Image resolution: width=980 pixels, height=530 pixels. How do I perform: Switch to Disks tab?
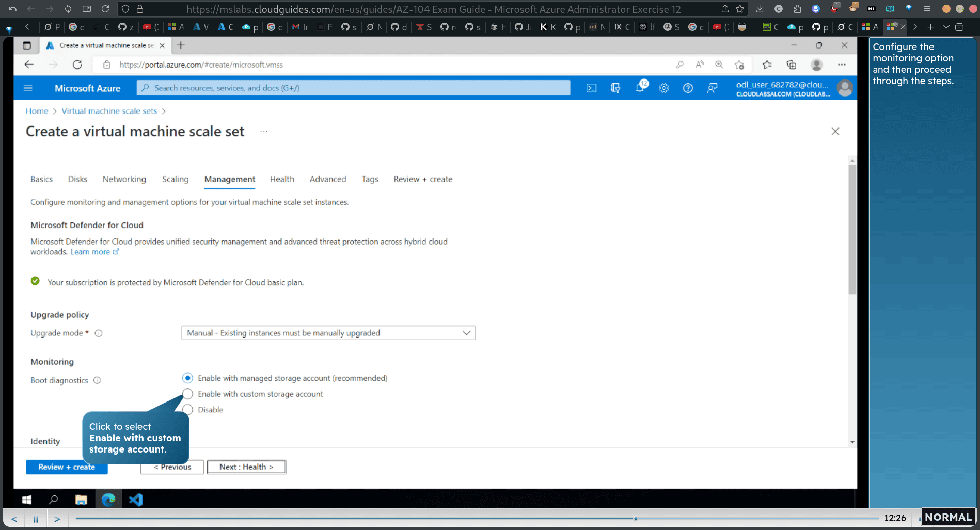(77, 179)
